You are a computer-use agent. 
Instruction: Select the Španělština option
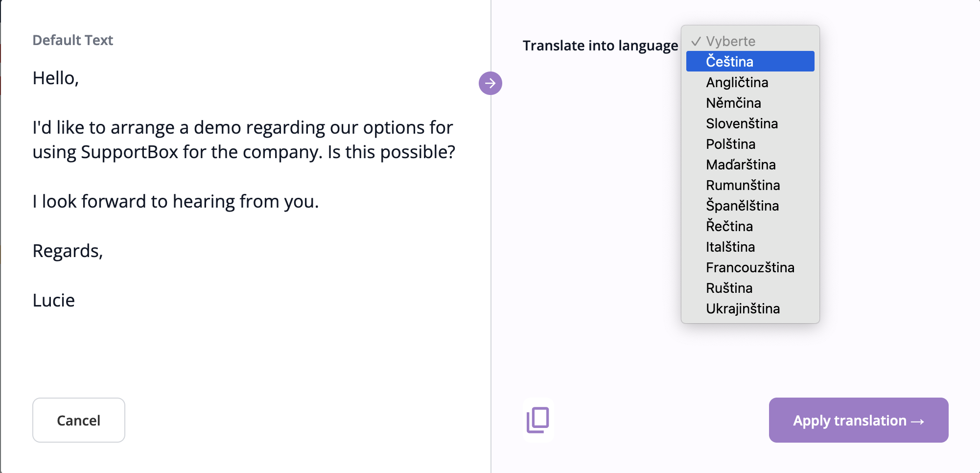coord(742,206)
